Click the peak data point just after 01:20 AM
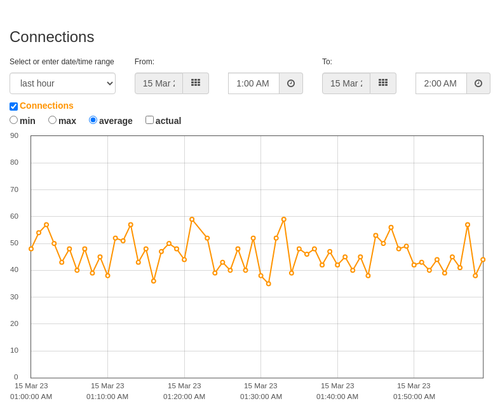Image resolution: width=500 pixels, height=403 pixels. tap(192, 219)
